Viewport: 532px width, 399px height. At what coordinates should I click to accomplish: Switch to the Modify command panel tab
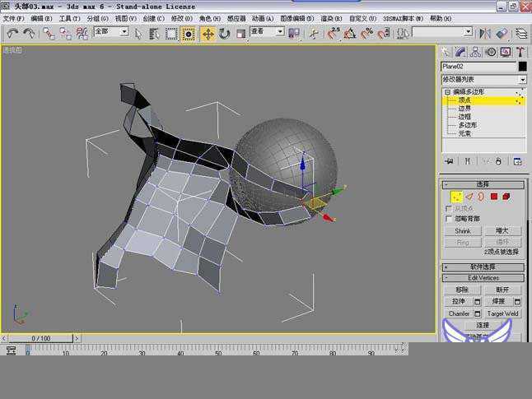[460, 52]
